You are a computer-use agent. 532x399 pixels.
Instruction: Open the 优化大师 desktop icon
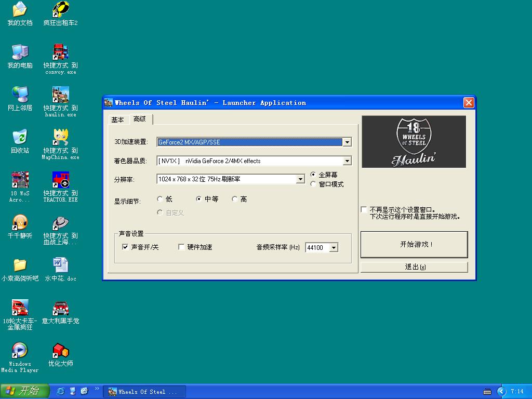pos(61,351)
